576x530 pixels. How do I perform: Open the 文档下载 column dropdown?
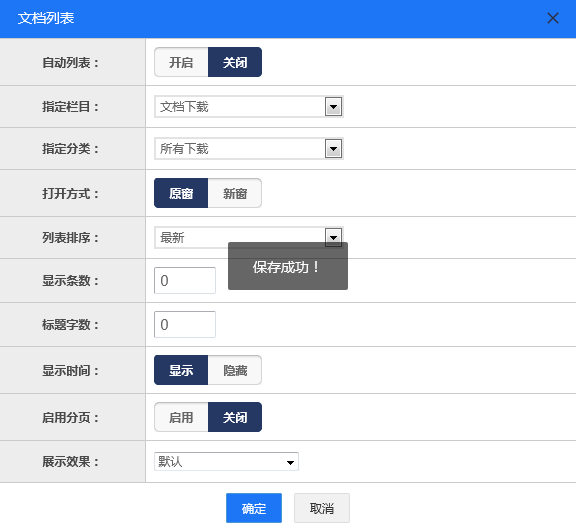coord(249,107)
